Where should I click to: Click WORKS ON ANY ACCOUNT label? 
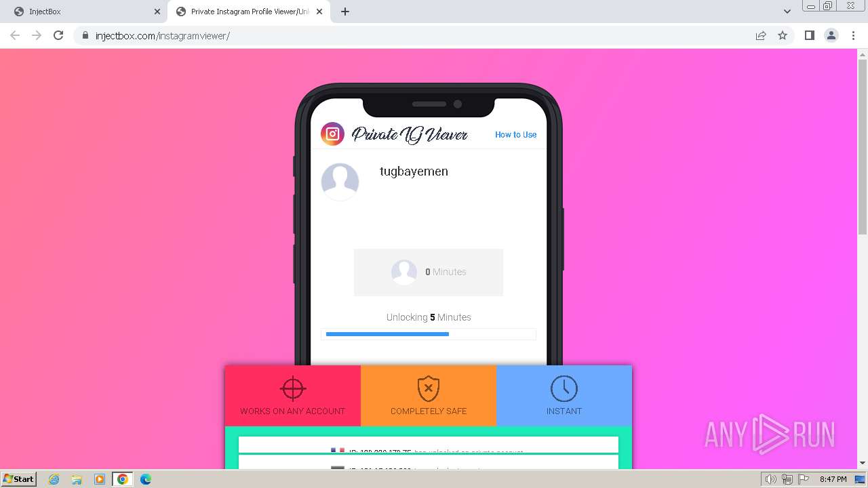[293, 411]
